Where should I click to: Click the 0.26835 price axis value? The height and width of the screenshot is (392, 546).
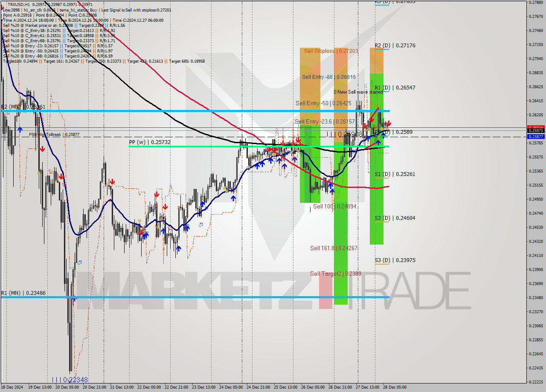(536, 72)
